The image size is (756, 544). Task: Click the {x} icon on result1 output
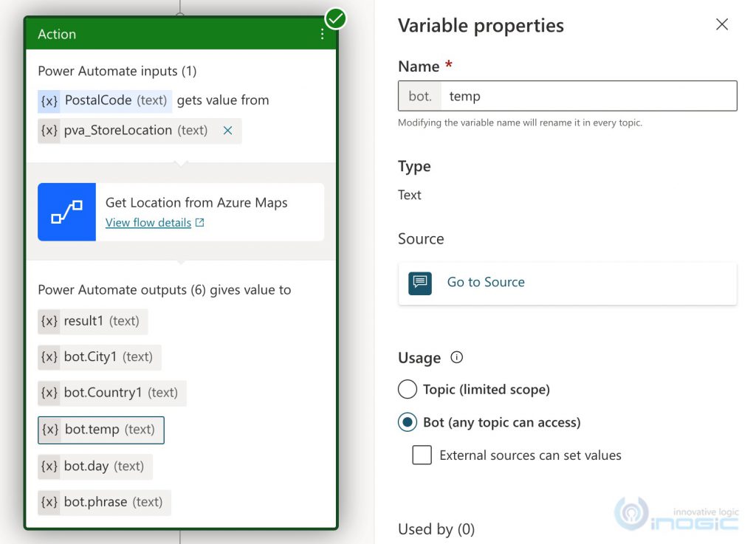point(49,321)
